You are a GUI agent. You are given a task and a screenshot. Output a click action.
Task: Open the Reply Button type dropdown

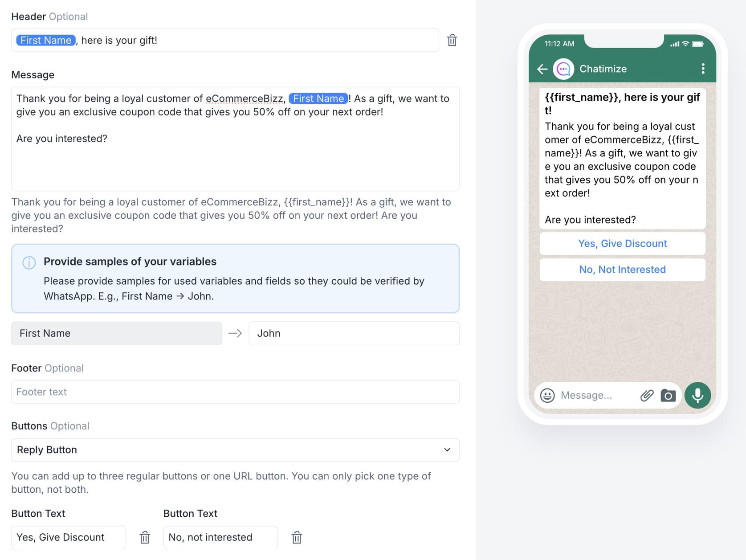[235, 450]
